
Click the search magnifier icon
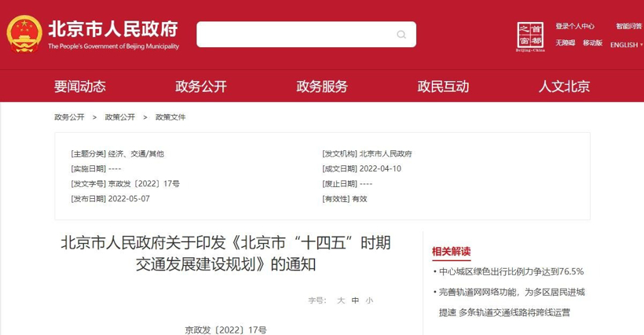pyautogui.click(x=401, y=35)
